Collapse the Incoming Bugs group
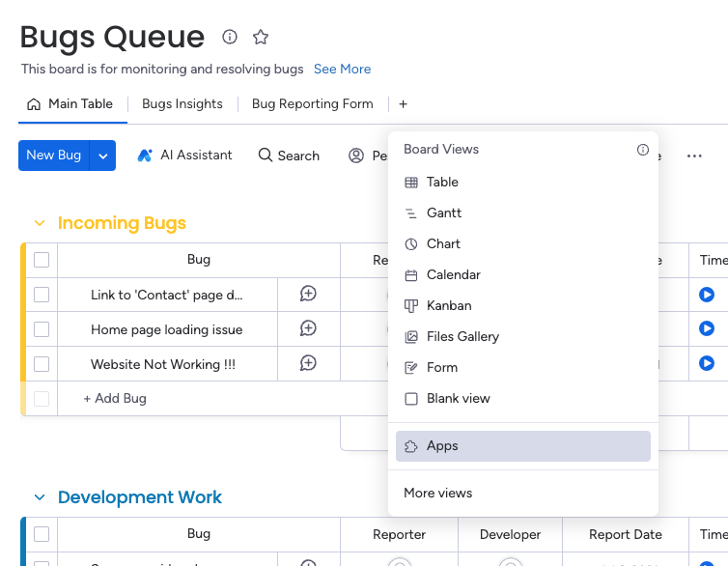The width and height of the screenshot is (728, 566). (x=40, y=223)
